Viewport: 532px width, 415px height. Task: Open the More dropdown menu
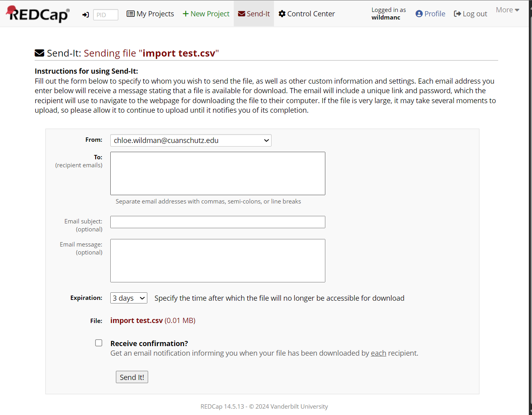click(x=507, y=10)
